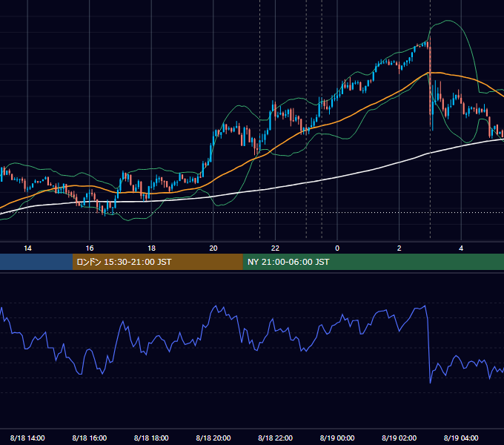
Task: Click the 8/19 00:00 label on indicator axis
Action: point(337,438)
